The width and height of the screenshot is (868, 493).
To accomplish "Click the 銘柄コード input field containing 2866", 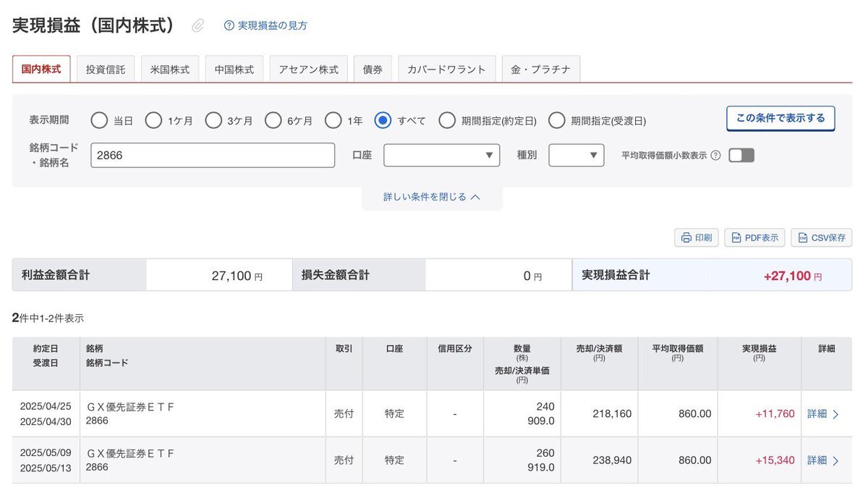I will (212, 155).
